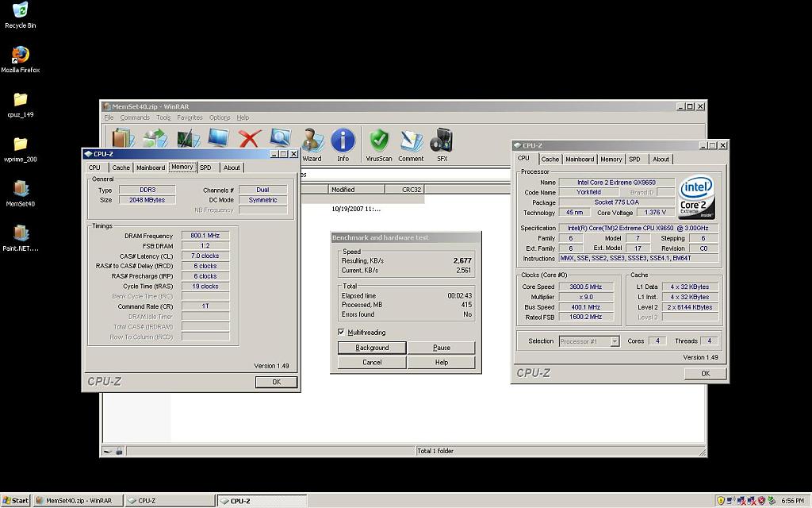Open the Recycle Bin desktop icon
This screenshot has height=508, width=812.
20,15
